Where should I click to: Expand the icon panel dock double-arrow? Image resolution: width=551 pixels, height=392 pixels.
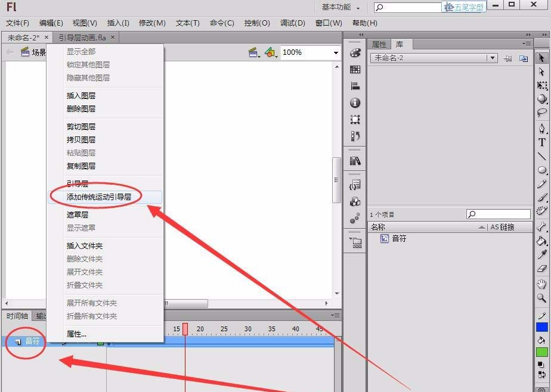point(361,35)
